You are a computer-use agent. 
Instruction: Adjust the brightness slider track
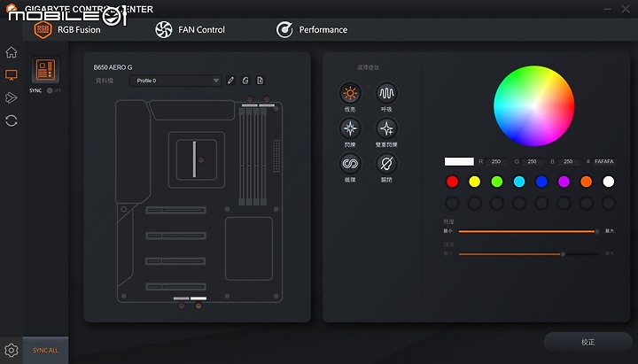point(528,231)
